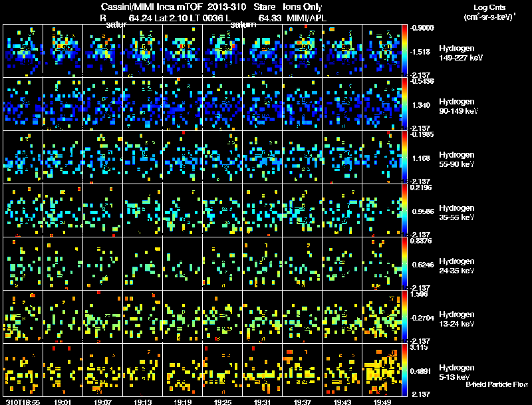The image size is (532, 405).
Task: Click the Ions Only header text
Action: pos(303,7)
